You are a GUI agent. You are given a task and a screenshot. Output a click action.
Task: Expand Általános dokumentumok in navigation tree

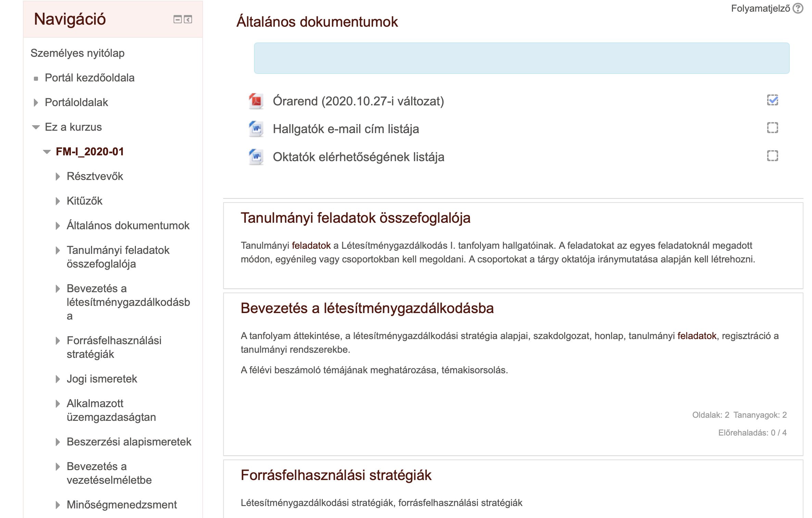pyautogui.click(x=58, y=226)
